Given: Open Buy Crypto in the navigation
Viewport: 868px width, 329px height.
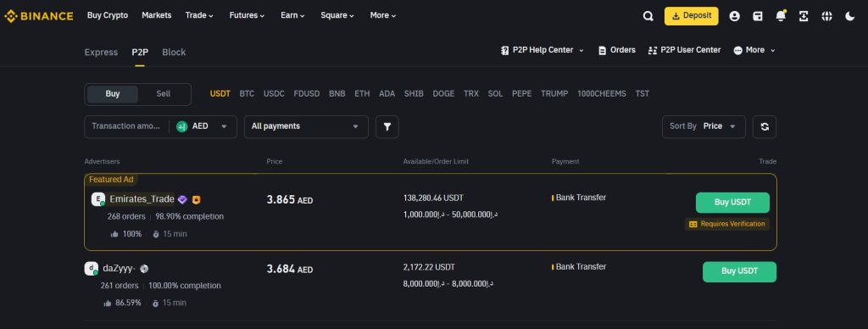Looking at the screenshot, I should (108, 15).
